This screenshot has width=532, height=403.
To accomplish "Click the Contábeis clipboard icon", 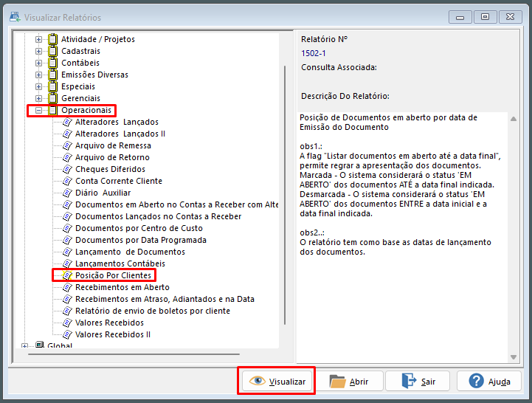I will [x=52, y=63].
